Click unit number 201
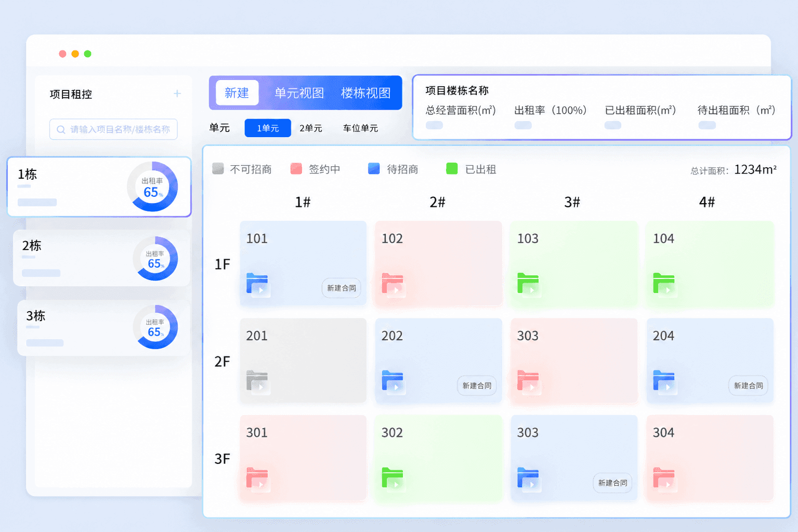The height and width of the screenshot is (532, 798). tap(257, 336)
